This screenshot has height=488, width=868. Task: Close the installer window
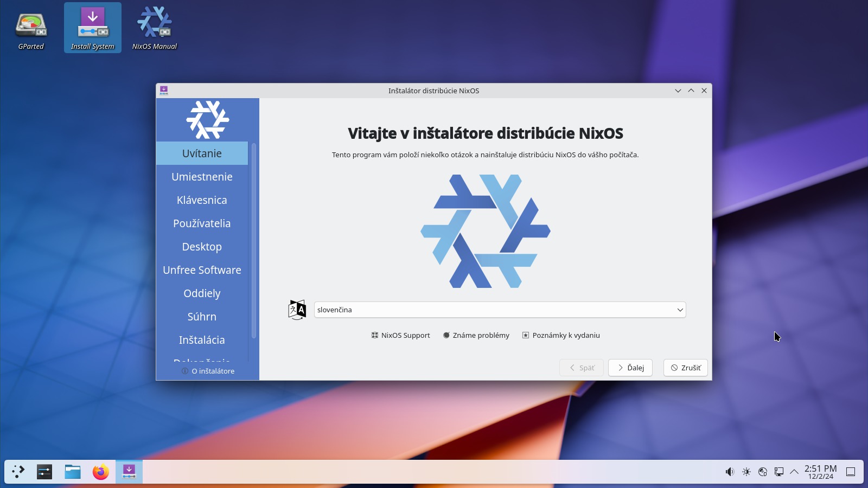704,91
